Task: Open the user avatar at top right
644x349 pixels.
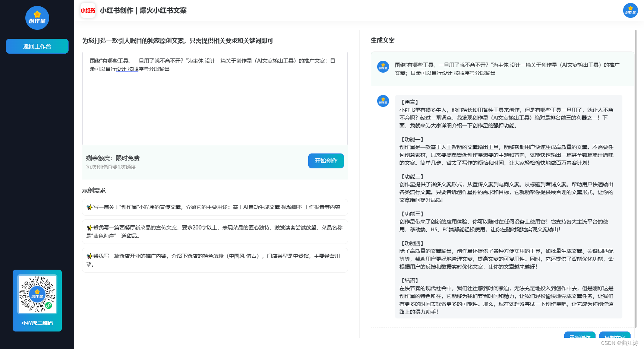Action: tap(631, 10)
